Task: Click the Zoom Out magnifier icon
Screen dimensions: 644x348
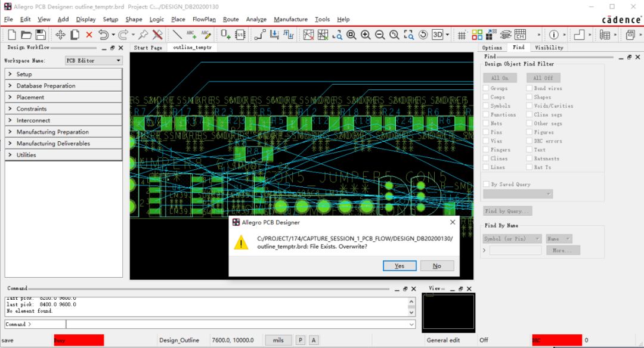Action: (x=380, y=35)
